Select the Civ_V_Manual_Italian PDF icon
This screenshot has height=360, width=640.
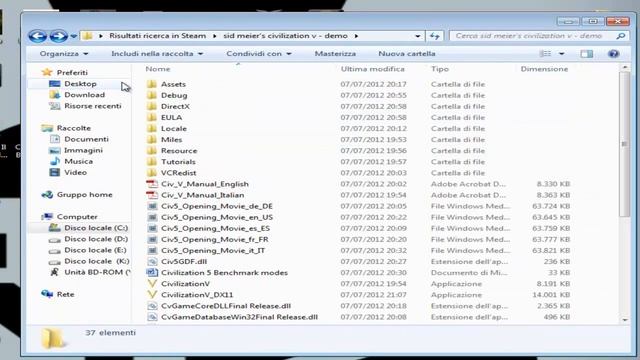pos(152,195)
